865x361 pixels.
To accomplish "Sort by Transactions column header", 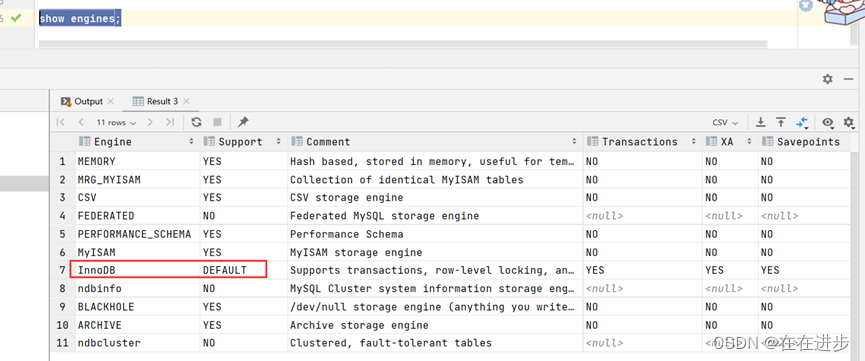I will pyautogui.click(x=642, y=142).
